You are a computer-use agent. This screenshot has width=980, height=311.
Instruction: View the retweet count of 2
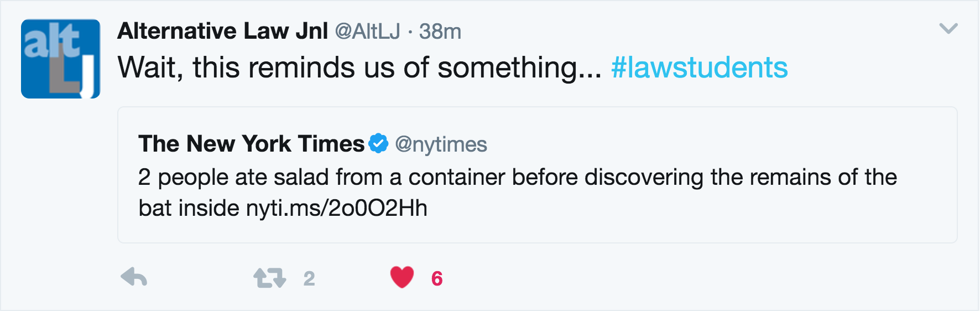tap(309, 278)
